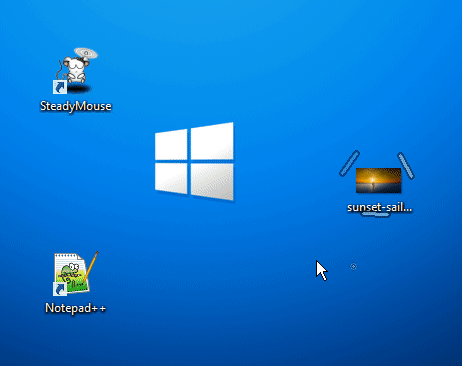Click the "Notepad++" icon label text
Image resolution: width=462 pixels, height=366 pixels.
click(76, 308)
